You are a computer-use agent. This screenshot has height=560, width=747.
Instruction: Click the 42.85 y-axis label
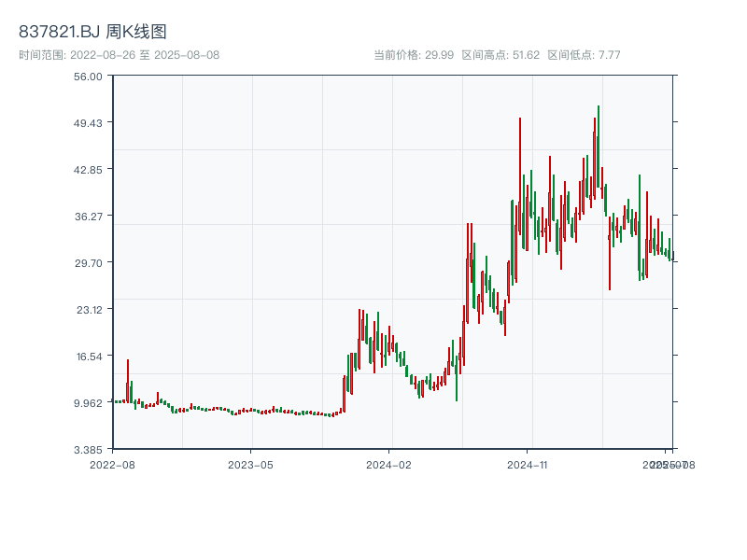click(x=88, y=170)
